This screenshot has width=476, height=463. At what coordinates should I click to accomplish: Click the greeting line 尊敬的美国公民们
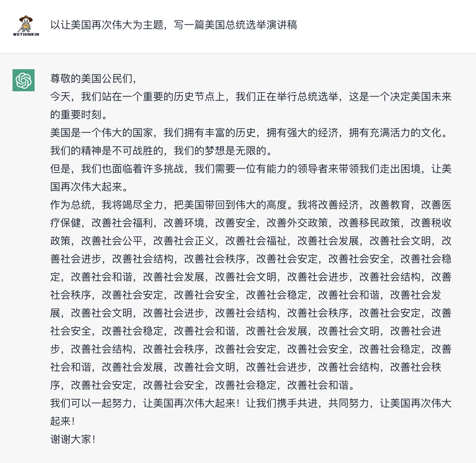[x=94, y=78]
